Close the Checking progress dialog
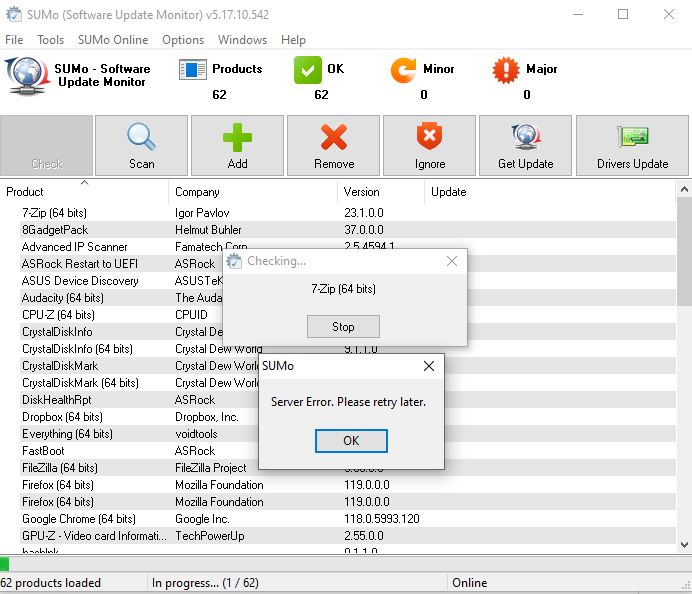The height and width of the screenshot is (594, 692). tap(451, 261)
